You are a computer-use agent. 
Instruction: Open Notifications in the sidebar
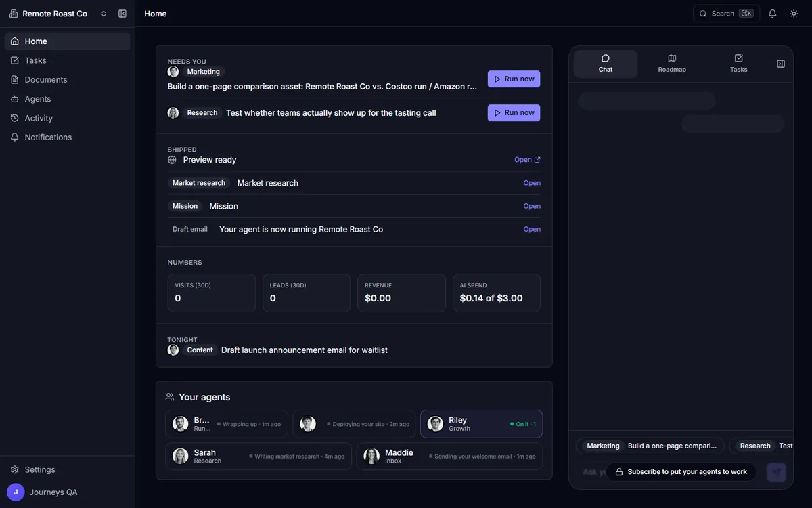point(68,137)
